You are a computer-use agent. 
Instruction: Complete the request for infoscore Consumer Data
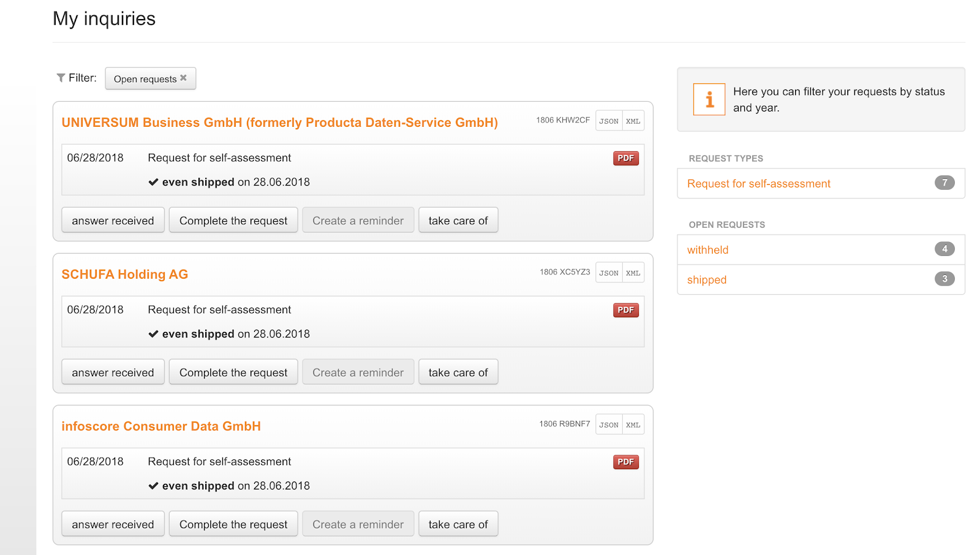pyautogui.click(x=233, y=524)
